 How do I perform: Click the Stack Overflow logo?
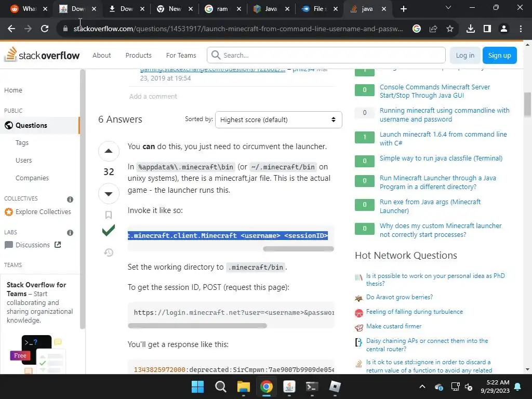click(x=42, y=55)
